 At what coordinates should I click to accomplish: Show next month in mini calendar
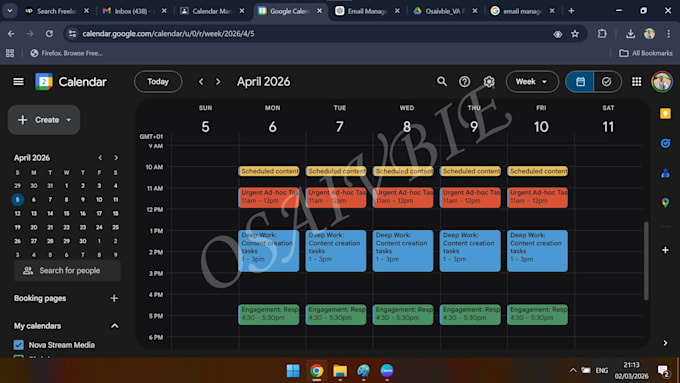point(116,157)
